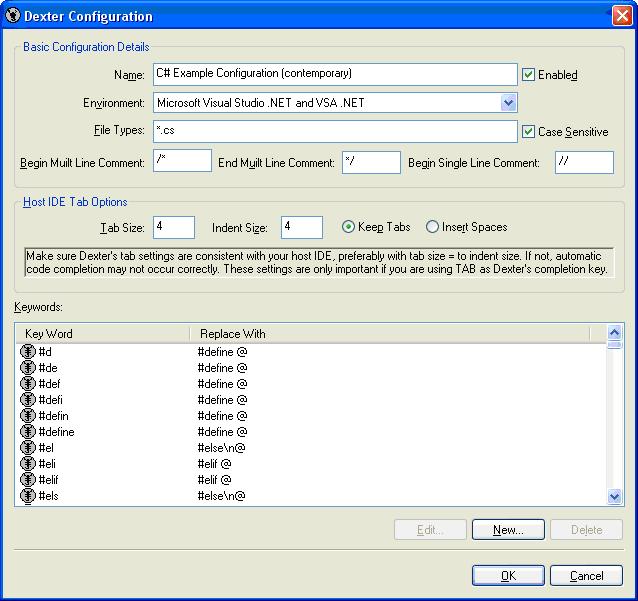
Task: Click the Tab Size input field
Action: (174, 227)
